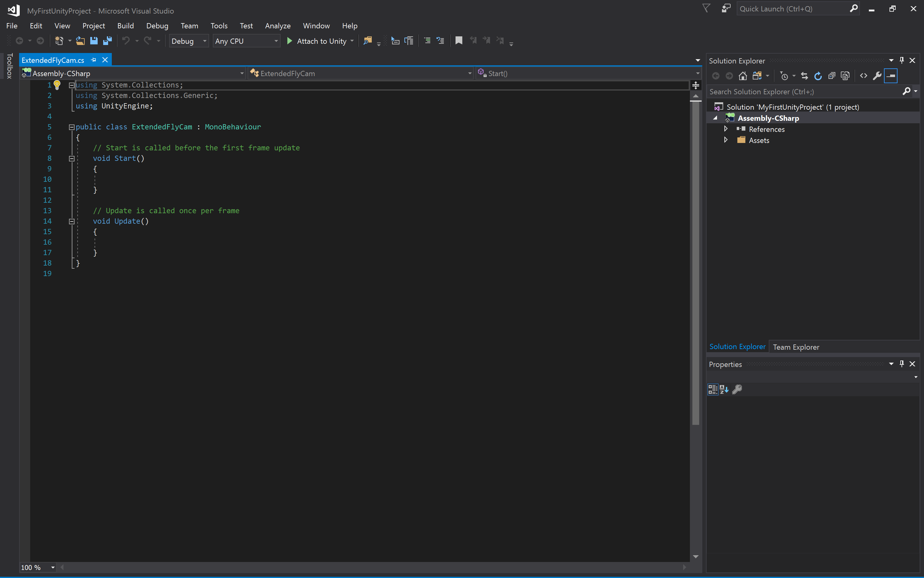Collapse the ExtendedFlyCam class outline

(71, 127)
